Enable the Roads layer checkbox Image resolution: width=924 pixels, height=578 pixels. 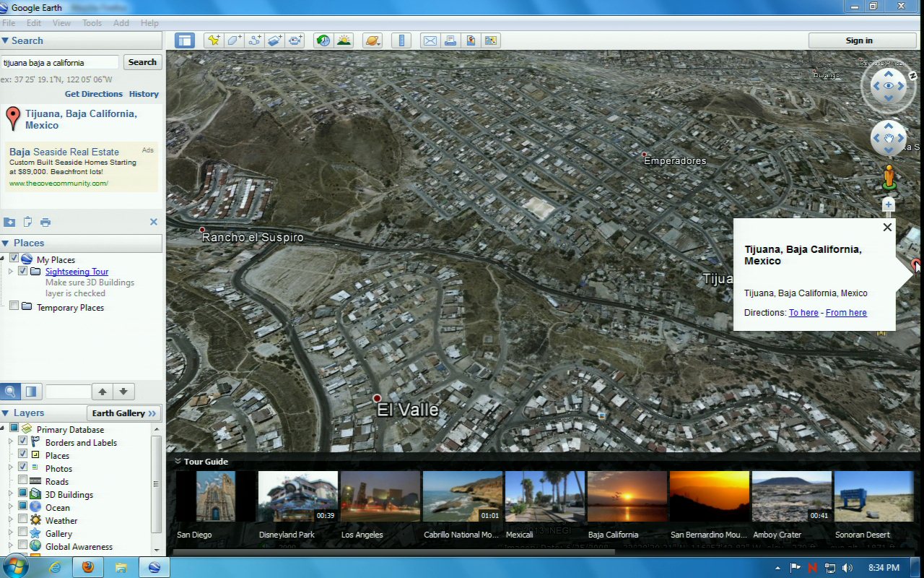tap(23, 481)
